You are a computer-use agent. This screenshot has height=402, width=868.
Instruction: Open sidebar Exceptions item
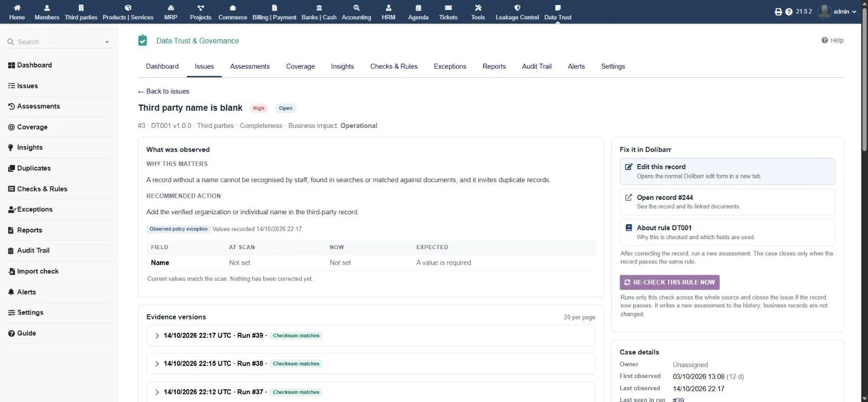(x=30, y=209)
